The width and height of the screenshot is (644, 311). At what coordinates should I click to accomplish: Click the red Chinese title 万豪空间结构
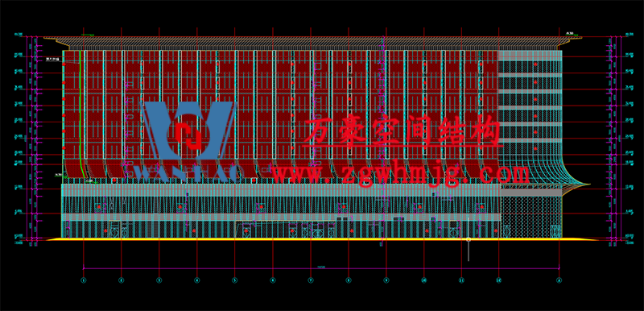click(x=402, y=131)
